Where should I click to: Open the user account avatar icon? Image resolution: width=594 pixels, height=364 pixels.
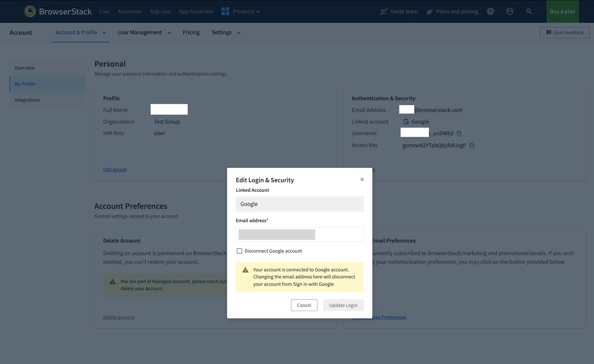[x=510, y=11]
